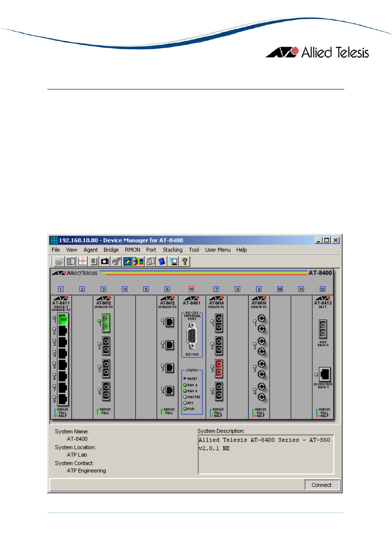Click the 10/100/1000BASE-T port on AT-8413

tap(325, 375)
